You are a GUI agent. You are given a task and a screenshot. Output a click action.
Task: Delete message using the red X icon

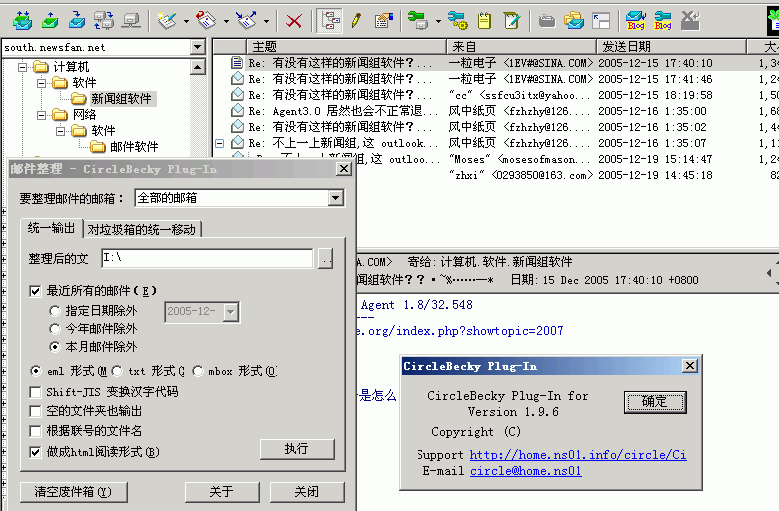tap(294, 21)
